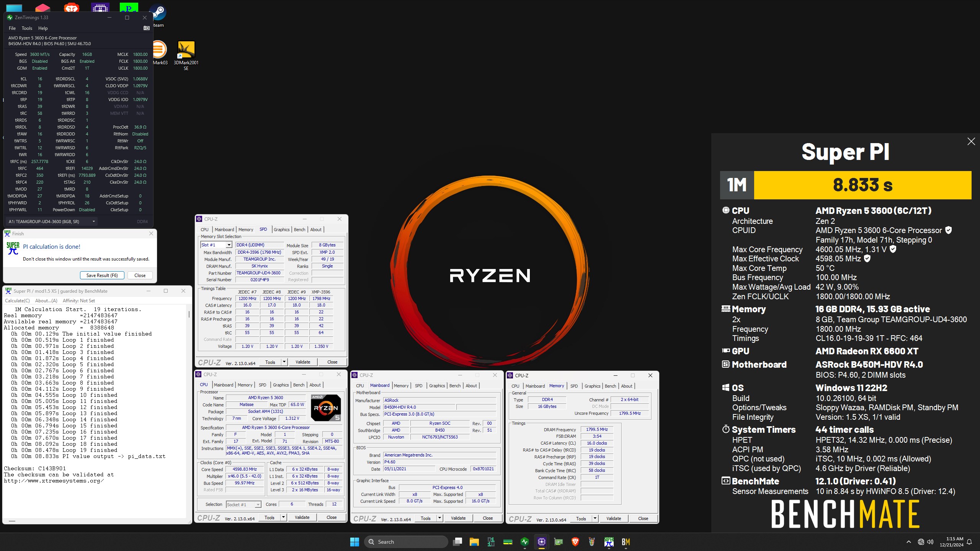The image size is (980, 551).
Task: Click the DRAM Frequency 1799.5 MHz value
Action: 597,430
